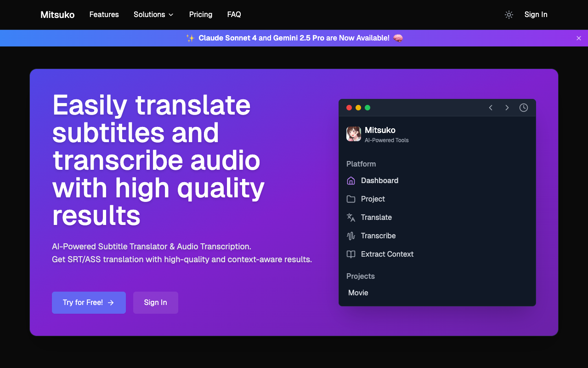Open the Solutions dropdown menu

point(153,15)
